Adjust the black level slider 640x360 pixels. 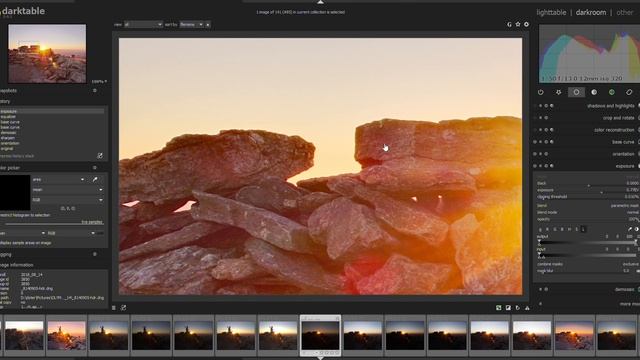click(588, 184)
